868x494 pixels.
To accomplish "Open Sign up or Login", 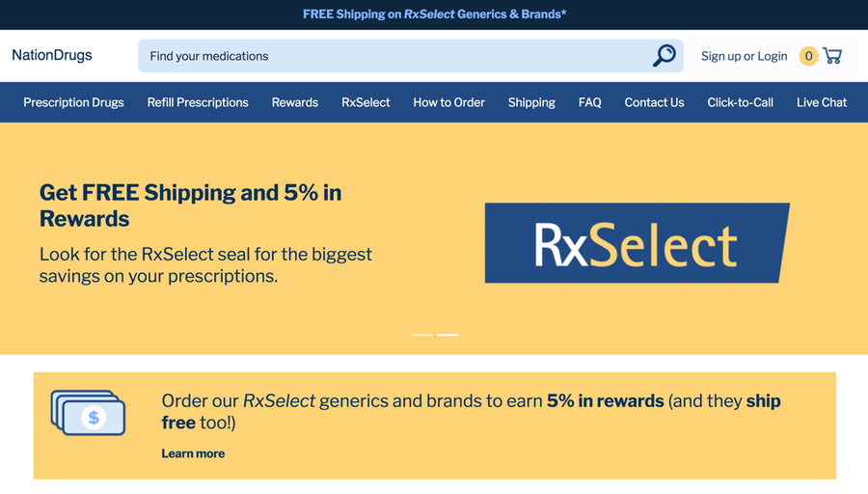I will pos(744,56).
